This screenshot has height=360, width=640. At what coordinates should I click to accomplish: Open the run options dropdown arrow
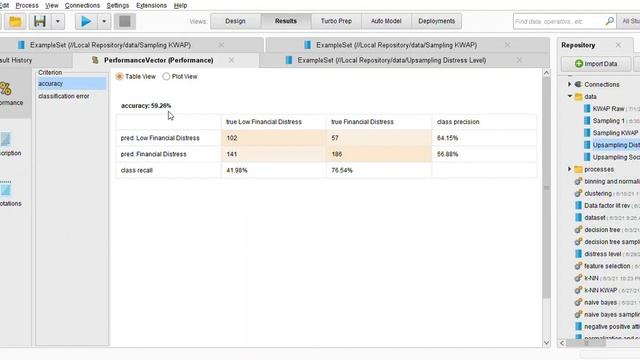pos(104,21)
